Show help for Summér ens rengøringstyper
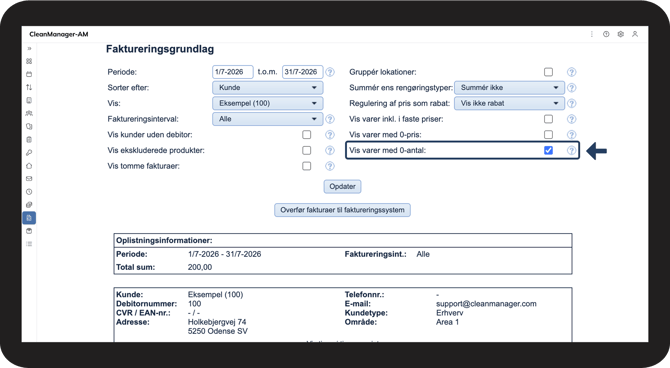 [x=571, y=88]
